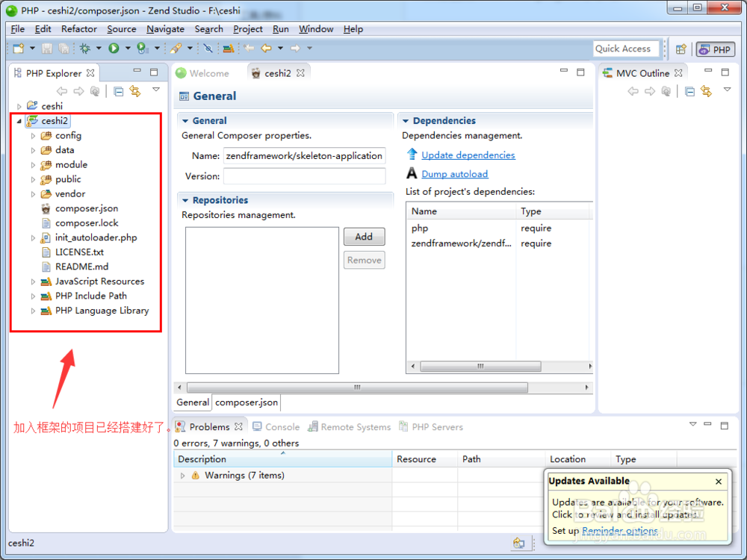Click Reminder options link
The width and height of the screenshot is (747, 560).
click(620, 530)
